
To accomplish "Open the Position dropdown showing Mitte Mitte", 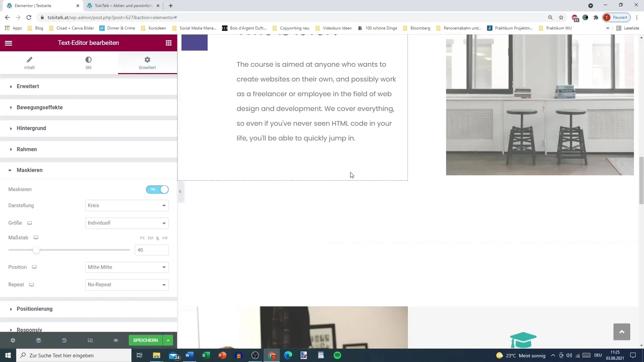I will click(x=127, y=267).
